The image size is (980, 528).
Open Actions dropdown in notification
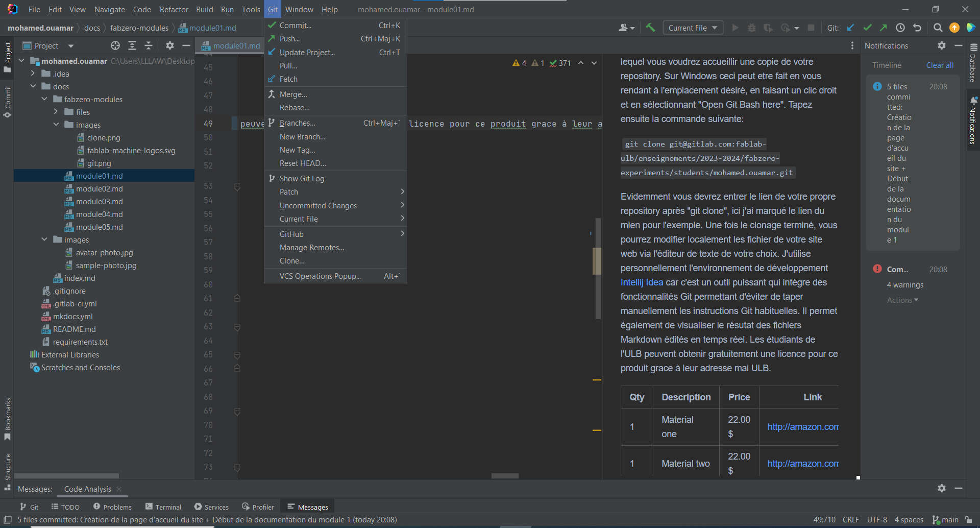click(902, 300)
